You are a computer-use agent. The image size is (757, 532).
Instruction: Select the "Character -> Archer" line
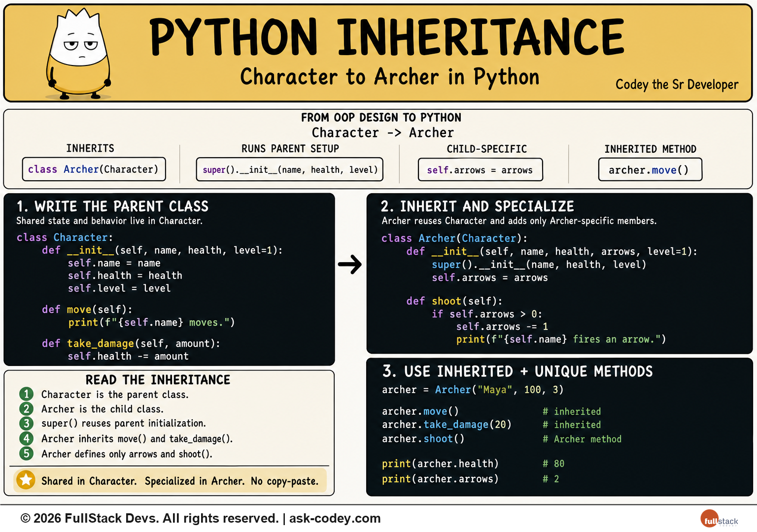pos(382,133)
